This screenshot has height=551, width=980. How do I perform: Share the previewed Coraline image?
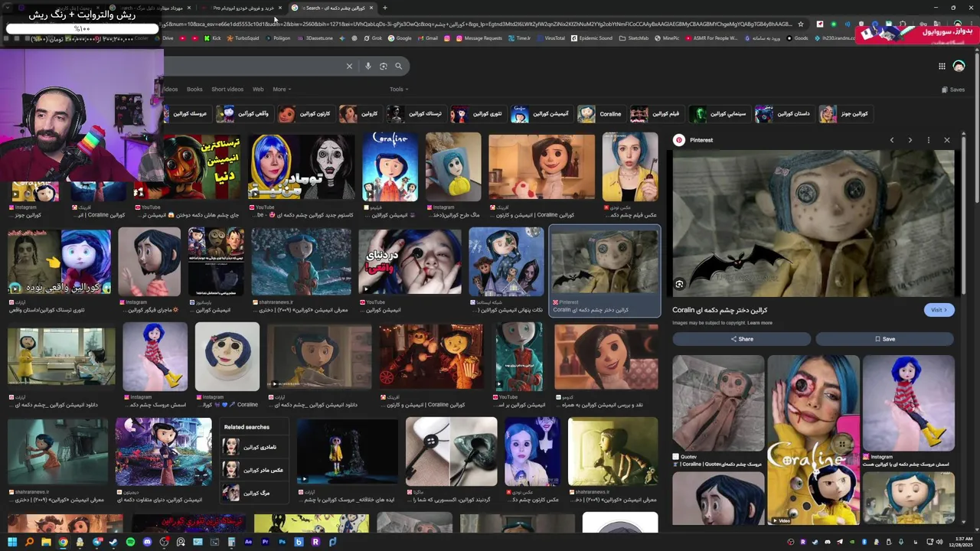tap(741, 339)
